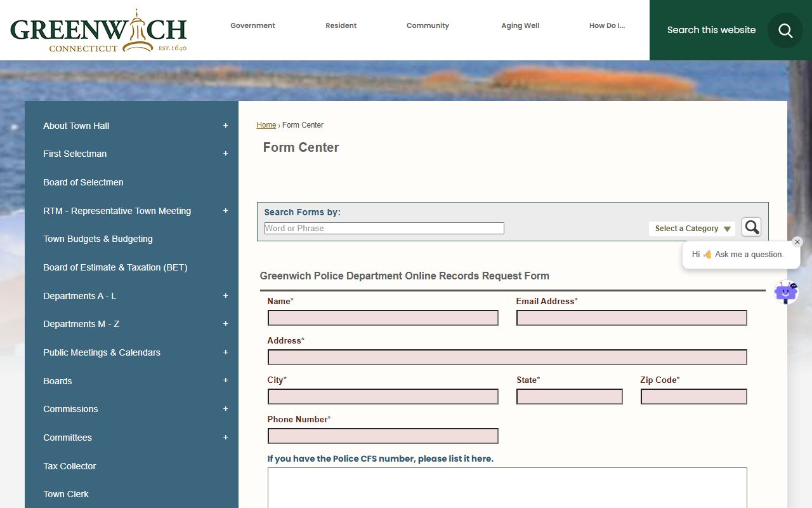Screen dimensions: 812x508
Task: Expand RTM Representative Town Meeting plus
Action: (x=225, y=211)
